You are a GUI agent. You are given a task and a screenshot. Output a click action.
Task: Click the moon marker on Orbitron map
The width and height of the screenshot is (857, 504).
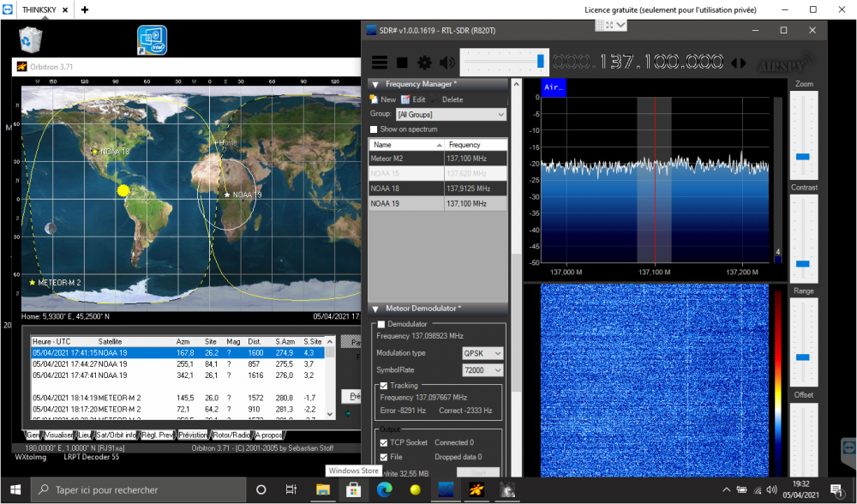pyautogui.click(x=51, y=228)
